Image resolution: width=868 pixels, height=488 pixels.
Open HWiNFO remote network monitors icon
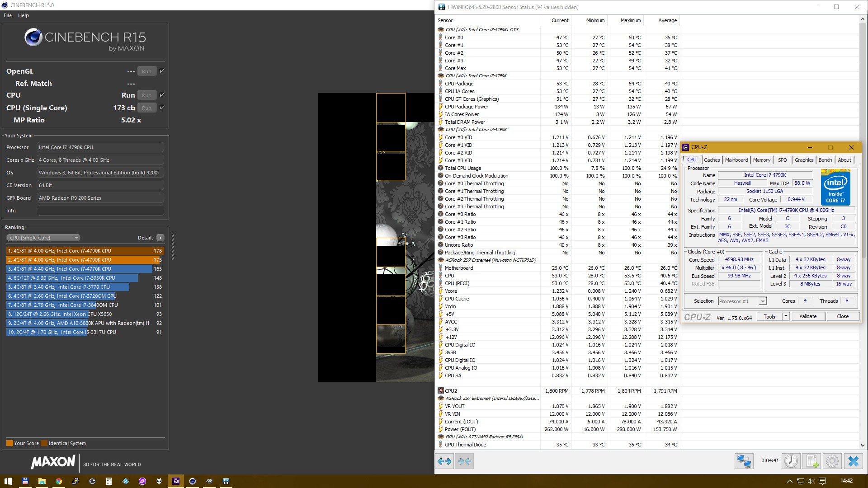[x=744, y=461]
